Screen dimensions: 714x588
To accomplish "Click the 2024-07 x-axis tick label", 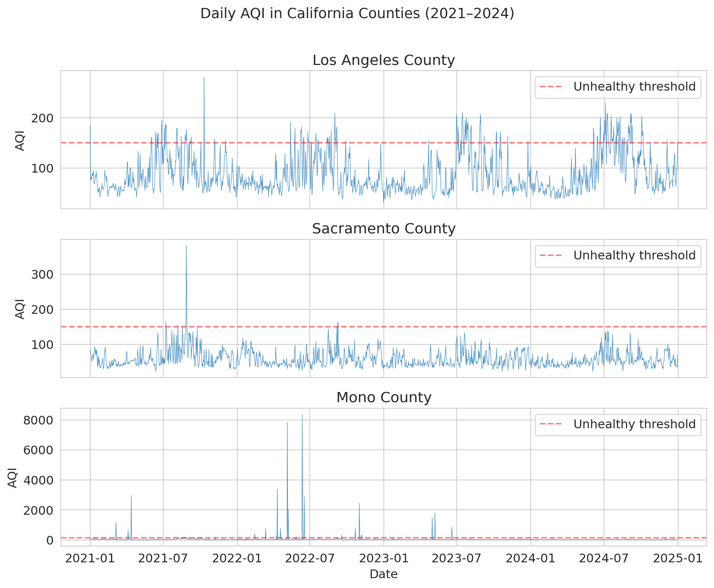I will 604,559.
